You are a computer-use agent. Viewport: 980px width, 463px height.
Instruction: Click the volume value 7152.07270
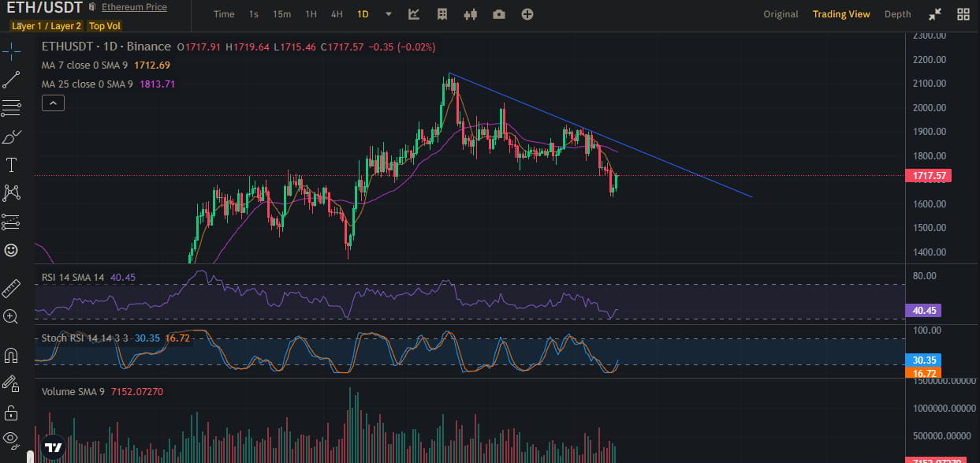(x=136, y=392)
